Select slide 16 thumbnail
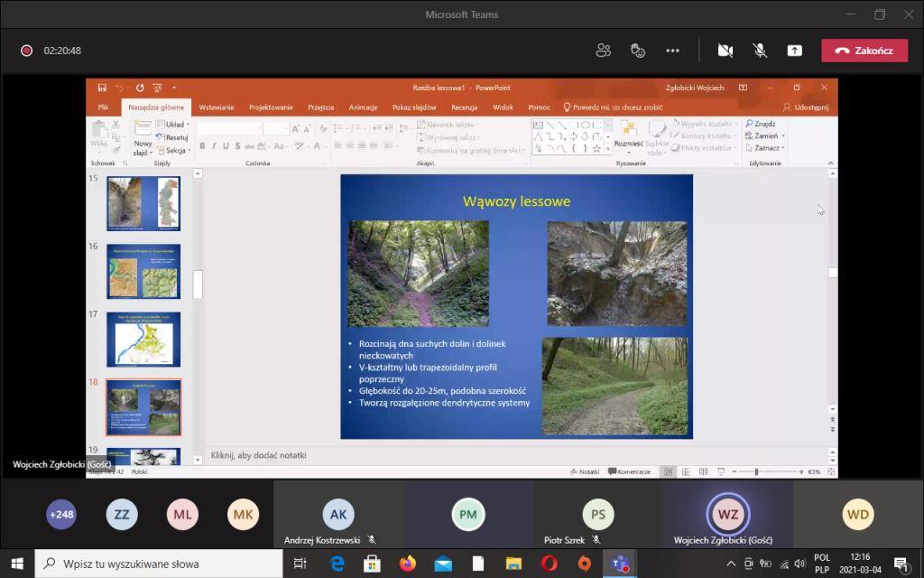This screenshot has height=578, width=924. pyautogui.click(x=143, y=271)
